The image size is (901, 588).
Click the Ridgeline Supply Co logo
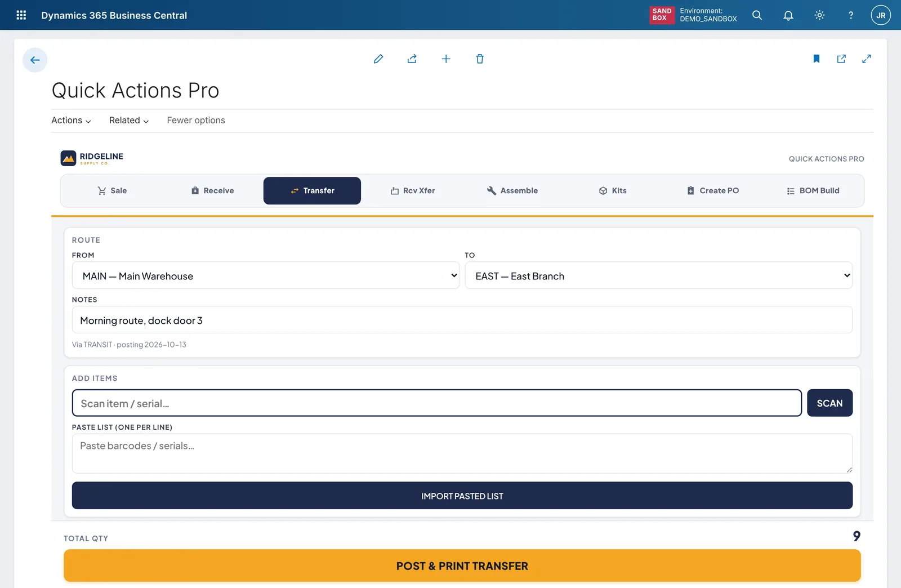tap(92, 158)
